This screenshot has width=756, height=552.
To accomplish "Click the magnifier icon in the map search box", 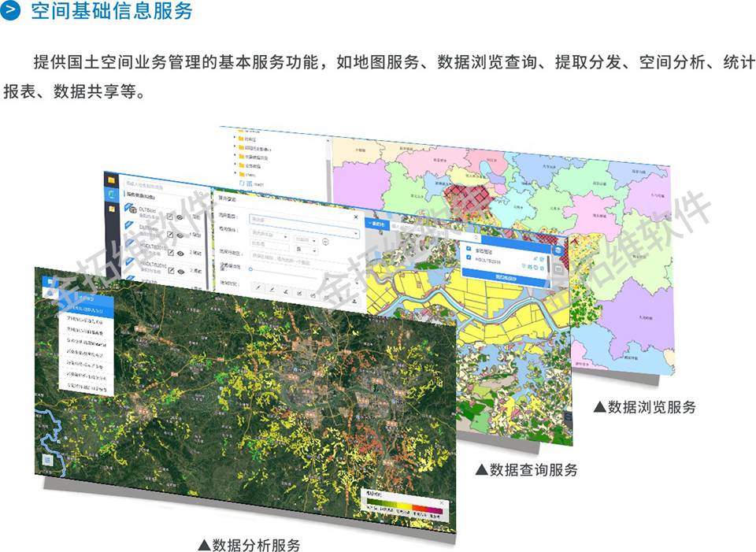I will [476, 237].
